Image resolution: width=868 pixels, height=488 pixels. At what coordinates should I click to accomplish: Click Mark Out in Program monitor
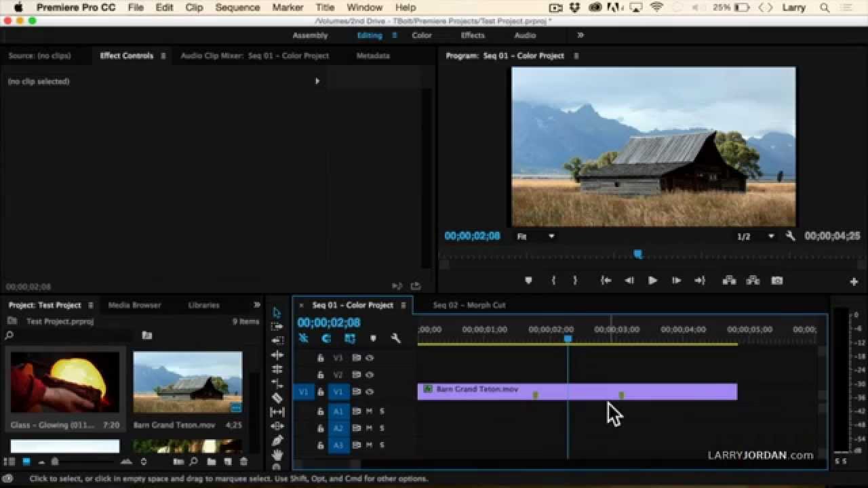[x=575, y=281]
